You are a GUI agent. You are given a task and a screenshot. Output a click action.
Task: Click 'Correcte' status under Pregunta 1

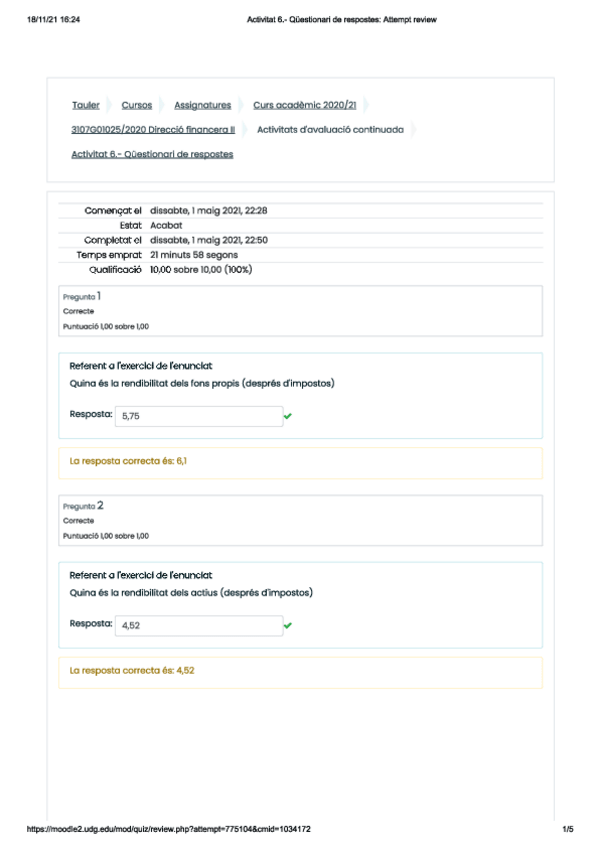click(78, 311)
